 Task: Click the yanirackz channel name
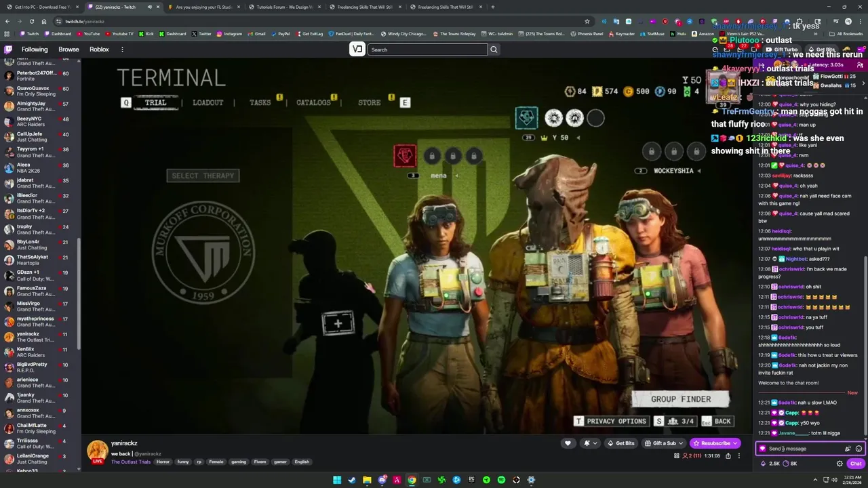124,443
